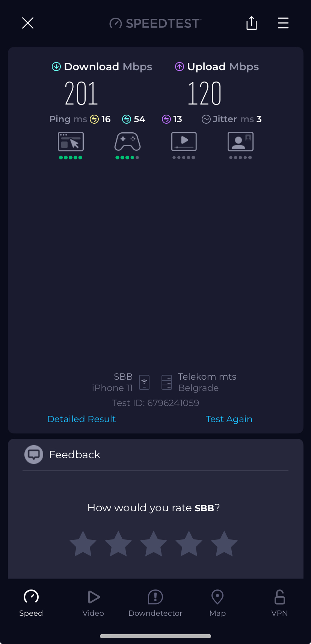This screenshot has width=311, height=644.
Task: Tap the web browsing quality icon
Action: coord(71,142)
